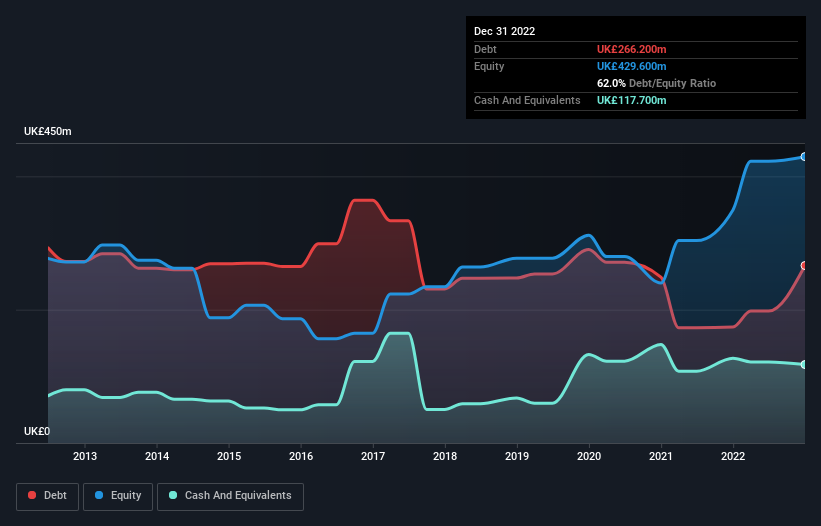Select the 2021 x-axis label
The image size is (821, 526).
coord(661,456)
